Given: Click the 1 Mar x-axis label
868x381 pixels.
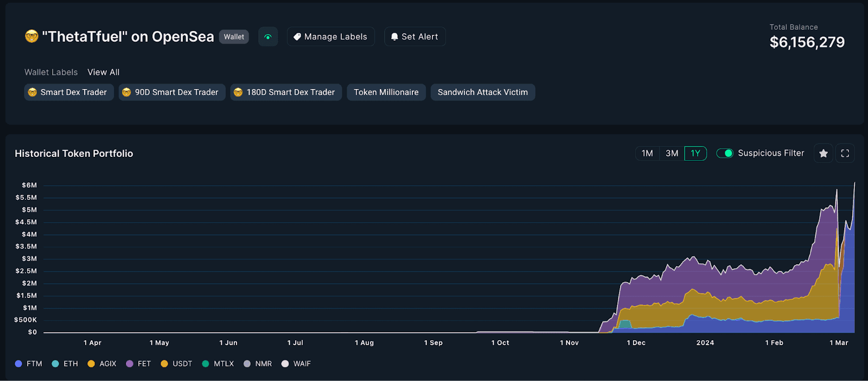Looking at the screenshot, I should [x=839, y=343].
